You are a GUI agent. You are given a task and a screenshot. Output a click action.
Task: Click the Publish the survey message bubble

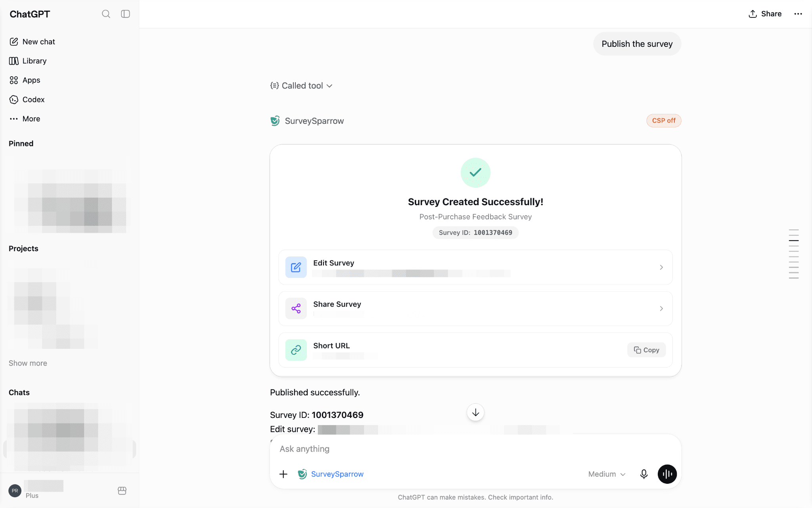tap(637, 44)
